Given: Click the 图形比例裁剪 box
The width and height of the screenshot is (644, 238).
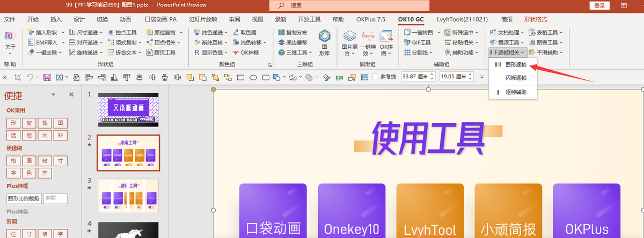Looking at the screenshot, I should click(23, 198).
